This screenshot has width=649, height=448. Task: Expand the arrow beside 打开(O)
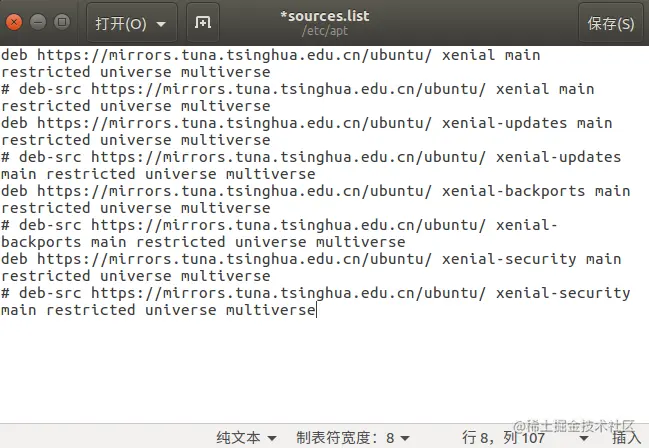(161, 24)
